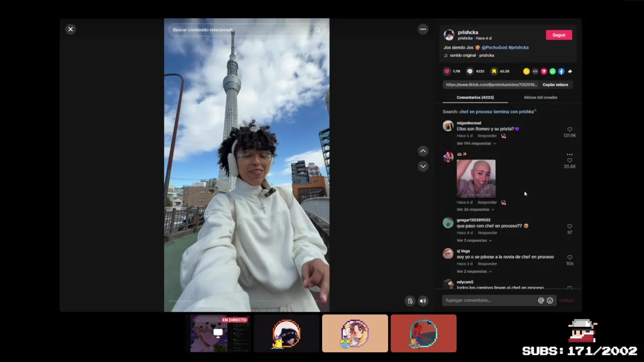The height and width of the screenshot is (362, 644).
Task: Click the yellow repost icon
Action: (526, 71)
